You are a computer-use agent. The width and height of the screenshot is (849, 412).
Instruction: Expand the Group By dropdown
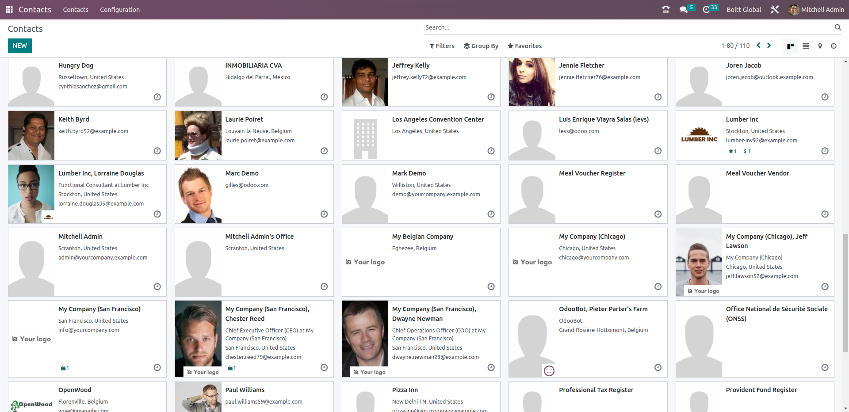click(x=481, y=46)
